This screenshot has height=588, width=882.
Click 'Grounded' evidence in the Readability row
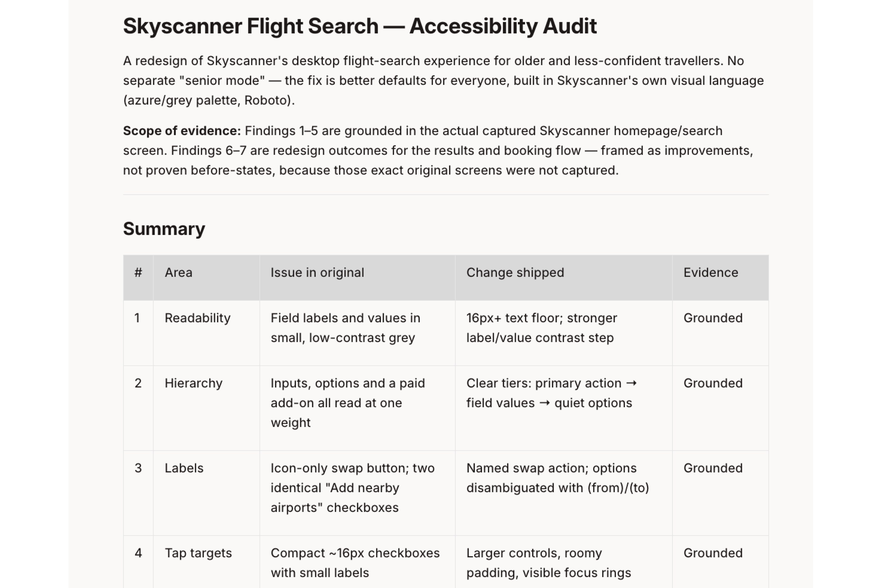point(713,318)
